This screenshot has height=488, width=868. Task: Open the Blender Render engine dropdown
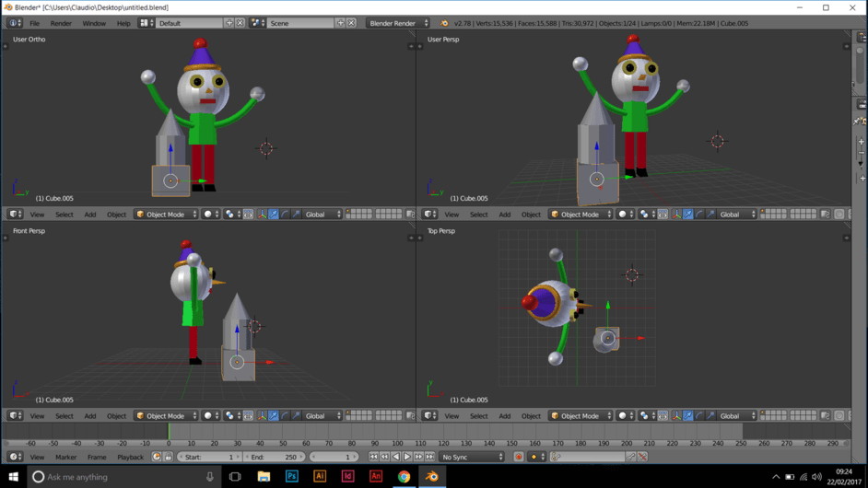click(398, 23)
